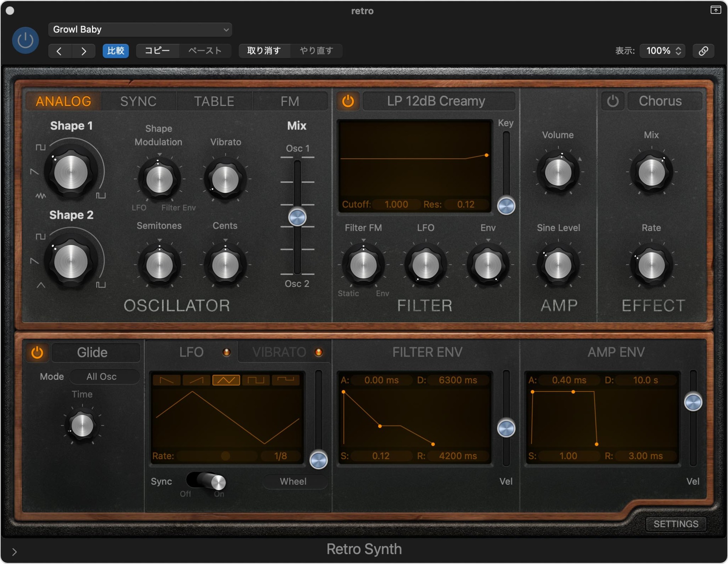Image resolution: width=728 pixels, height=564 pixels.
Task: Open the Growl Baby preset dropdown
Action: [x=140, y=30]
